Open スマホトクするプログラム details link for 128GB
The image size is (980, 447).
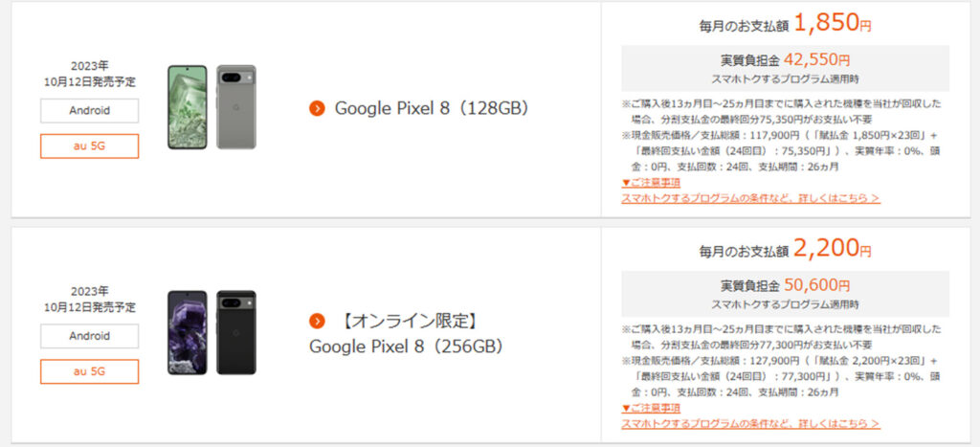750,198
